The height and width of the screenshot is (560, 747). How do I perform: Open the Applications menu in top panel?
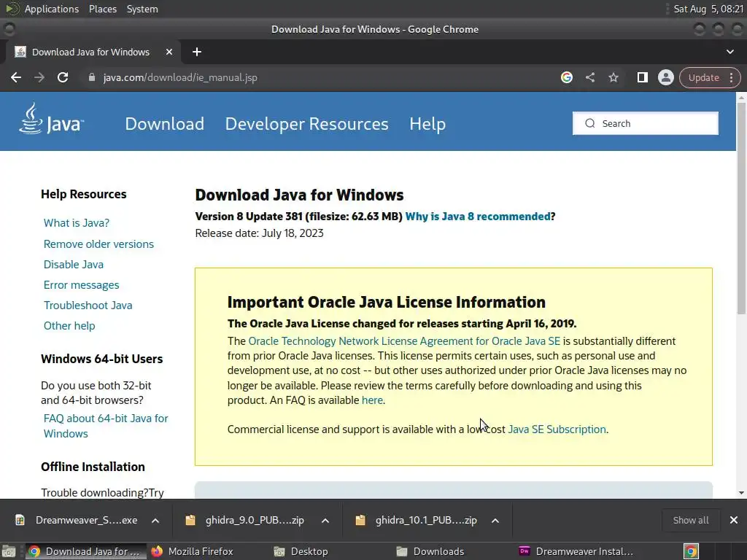coord(51,9)
